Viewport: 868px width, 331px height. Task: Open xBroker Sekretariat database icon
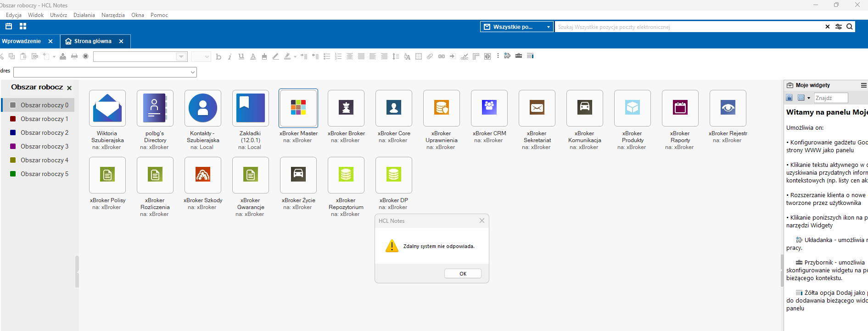click(537, 108)
